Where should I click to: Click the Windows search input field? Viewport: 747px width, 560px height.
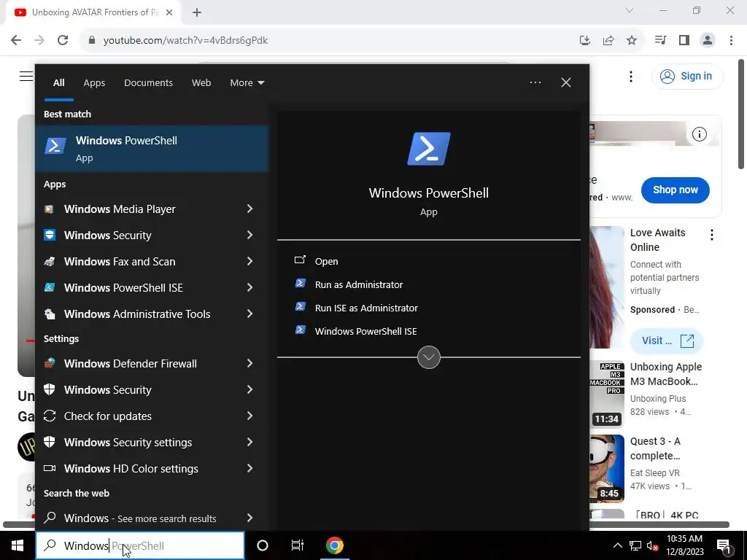(140, 545)
